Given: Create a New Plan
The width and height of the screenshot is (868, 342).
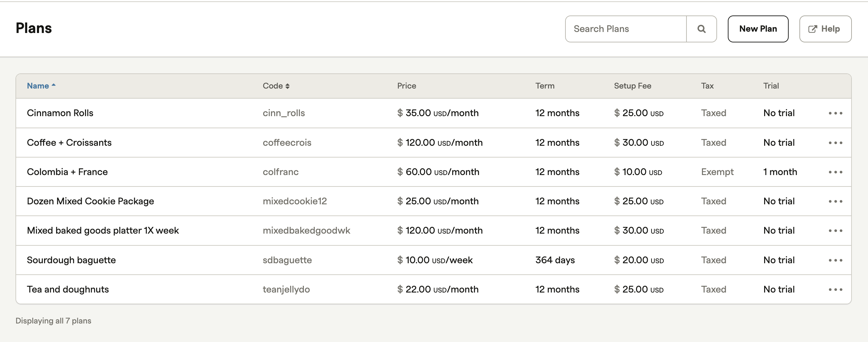Looking at the screenshot, I should tap(758, 29).
